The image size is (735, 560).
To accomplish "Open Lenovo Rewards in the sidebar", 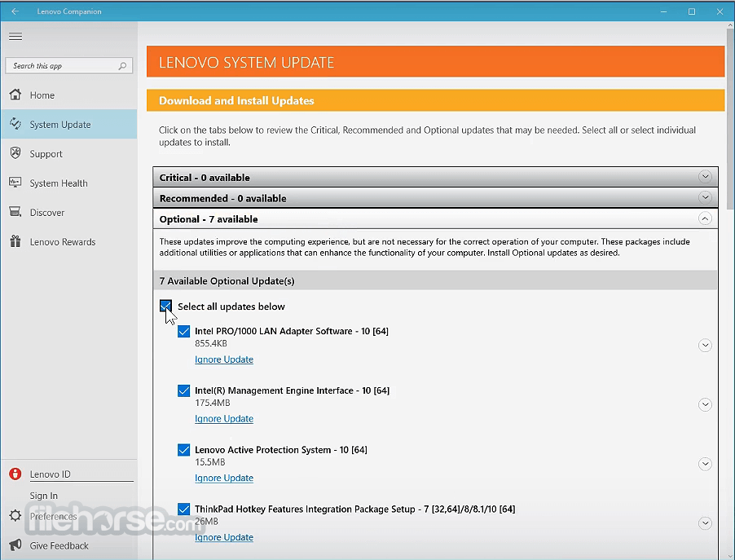I will [x=69, y=242].
